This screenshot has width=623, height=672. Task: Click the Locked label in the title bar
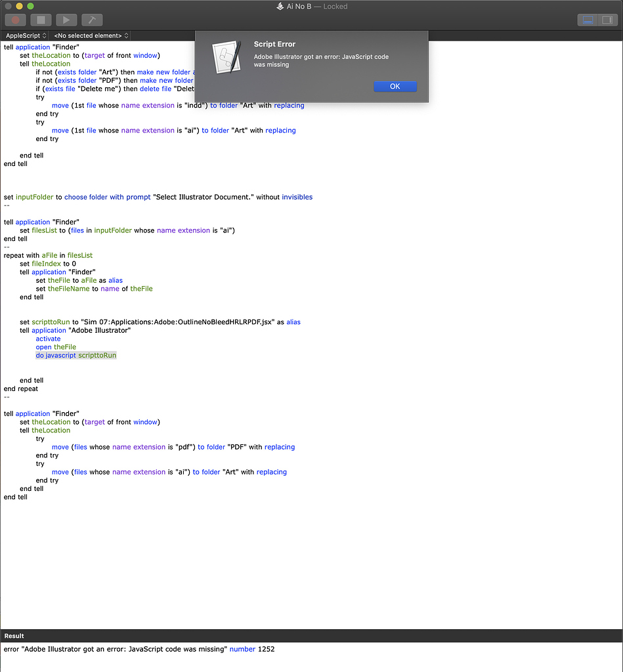pyautogui.click(x=335, y=7)
